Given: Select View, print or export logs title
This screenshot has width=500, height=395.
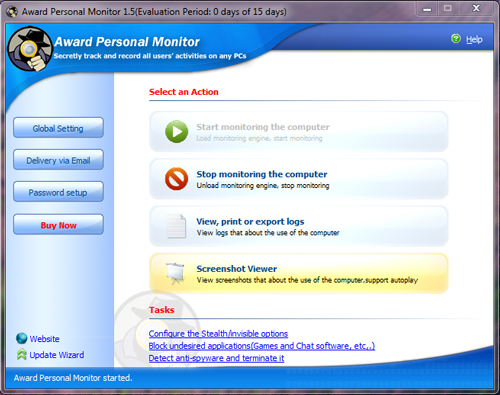Looking at the screenshot, I should click(x=250, y=221).
